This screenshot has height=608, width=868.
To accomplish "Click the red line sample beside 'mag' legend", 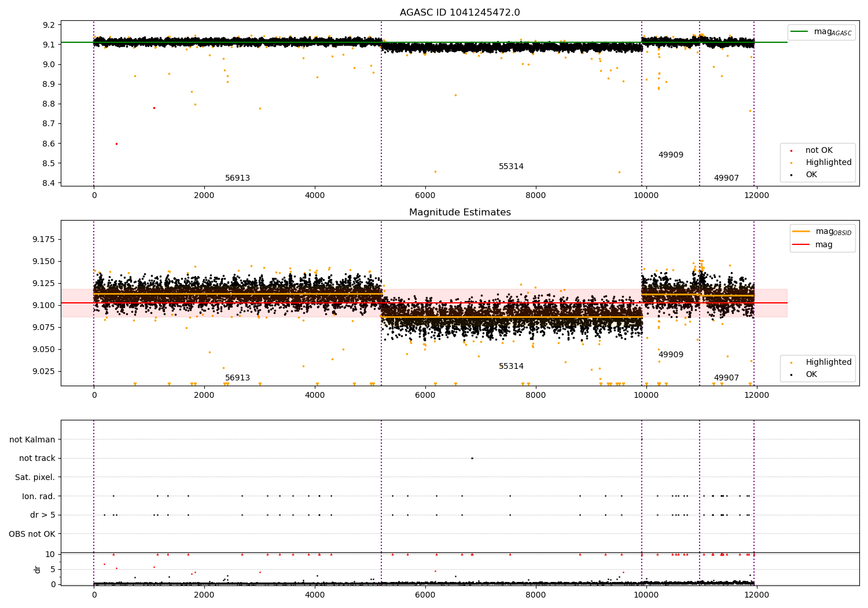I will (801, 245).
